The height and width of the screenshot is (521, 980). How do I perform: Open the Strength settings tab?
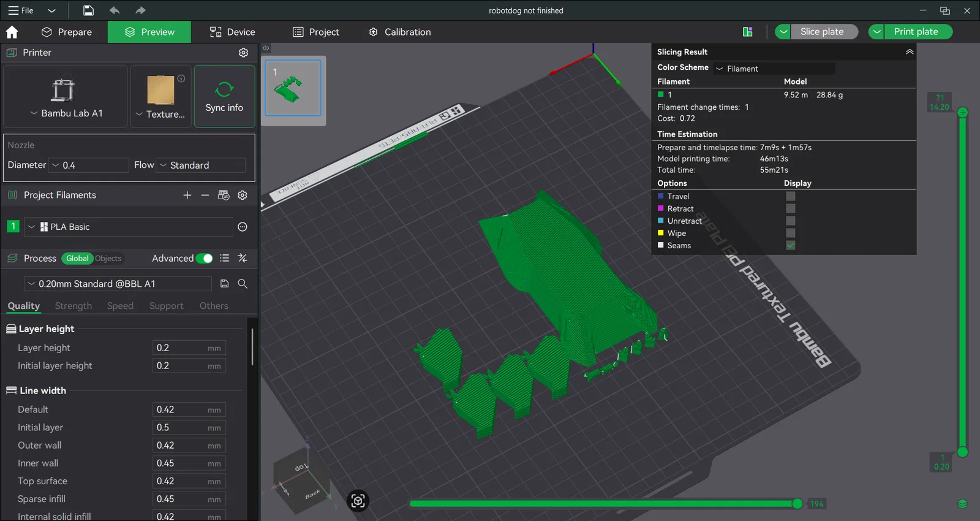73,306
